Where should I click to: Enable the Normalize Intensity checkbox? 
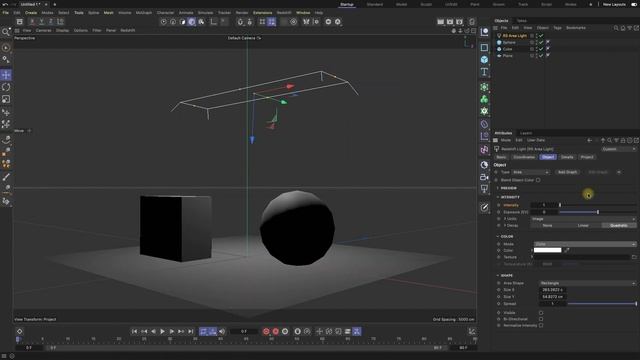pyautogui.click(x=541, y=326)
